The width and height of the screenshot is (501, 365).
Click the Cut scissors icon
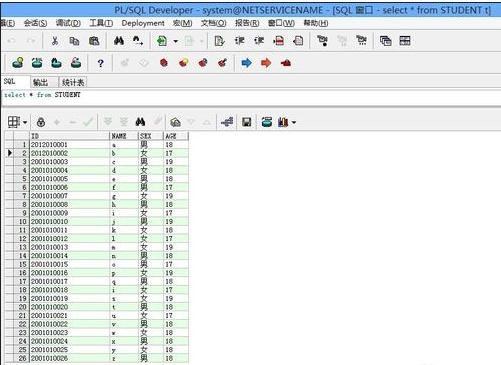tap(55, 41)
